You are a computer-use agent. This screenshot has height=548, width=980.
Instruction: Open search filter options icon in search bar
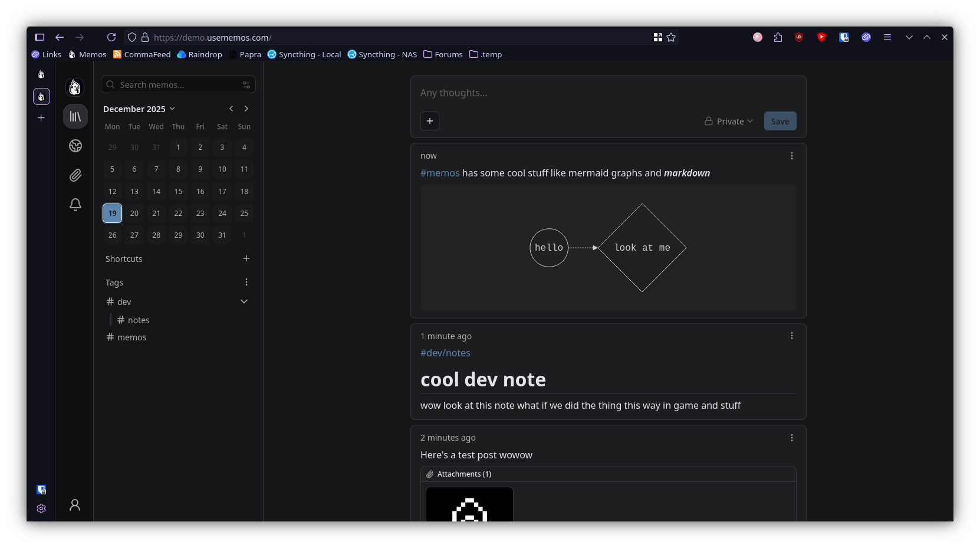coord(246,85)
